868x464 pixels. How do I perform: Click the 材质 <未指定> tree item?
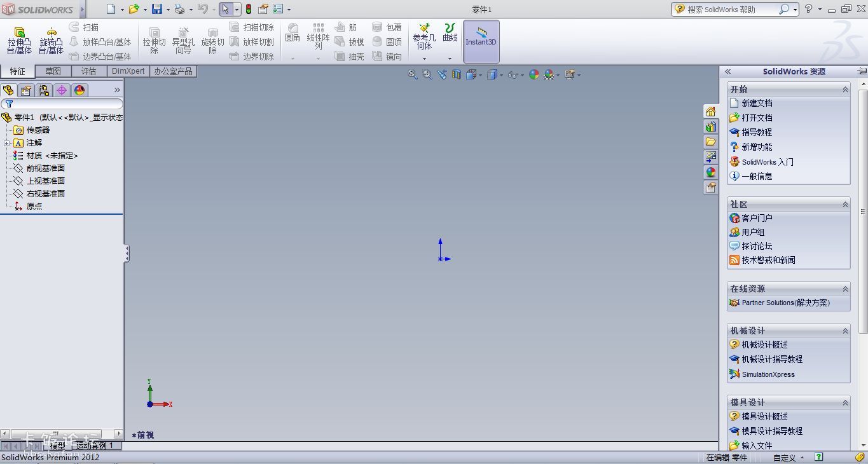click(x=52, y=156)
